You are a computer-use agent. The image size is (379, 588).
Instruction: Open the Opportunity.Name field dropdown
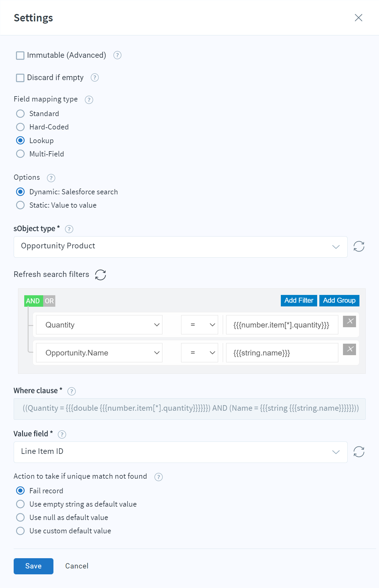(99, 353)
